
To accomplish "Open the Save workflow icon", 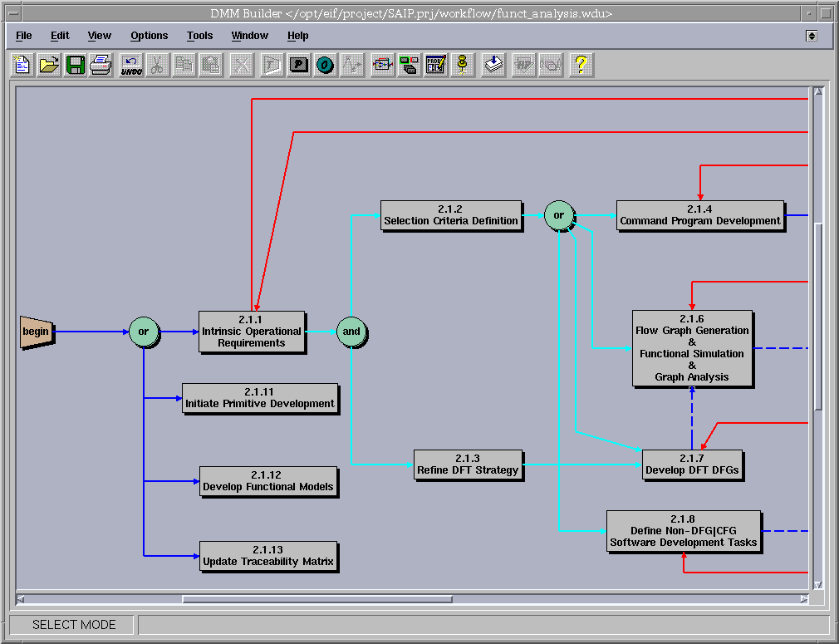I will coord(75,65).
